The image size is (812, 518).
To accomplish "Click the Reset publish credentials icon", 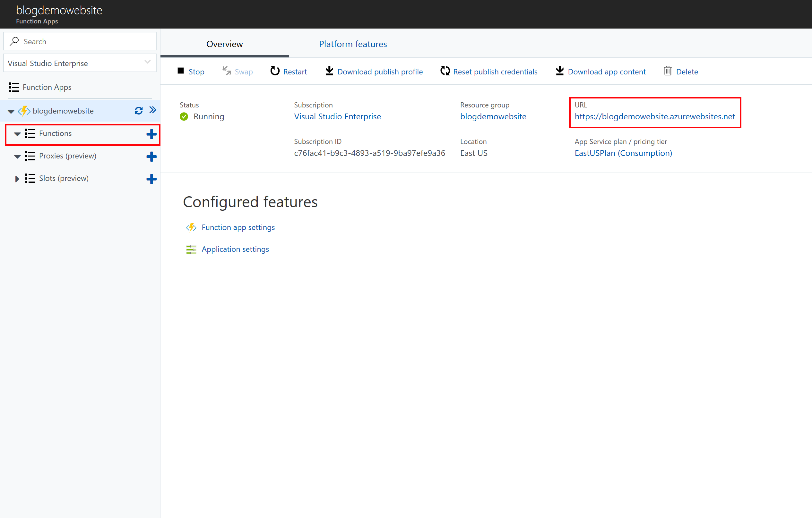I will click(x=445, y=71).
